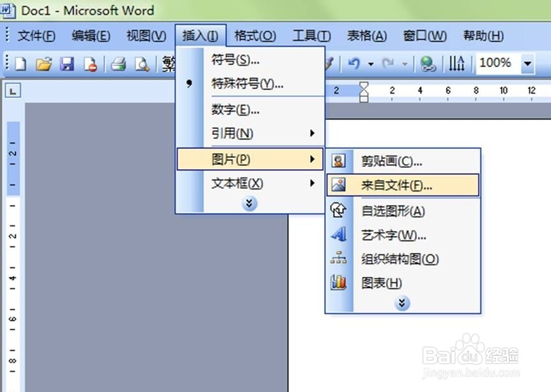The height and width of the screenshot is (392, 551).
Task: Click the AutoShapes icon beside 自选图形
Action: point(338,210)
